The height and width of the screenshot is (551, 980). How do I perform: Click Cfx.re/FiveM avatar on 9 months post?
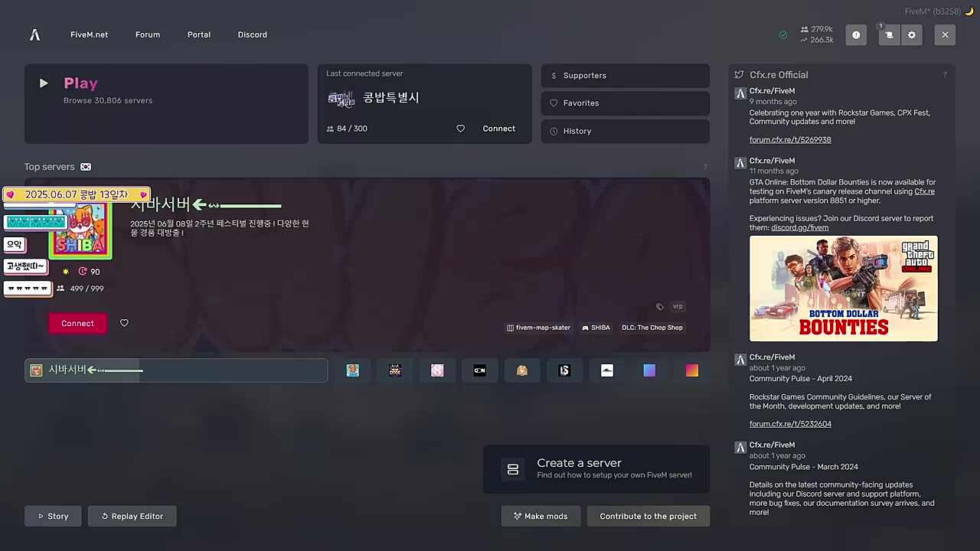click(x=740, y=93)
